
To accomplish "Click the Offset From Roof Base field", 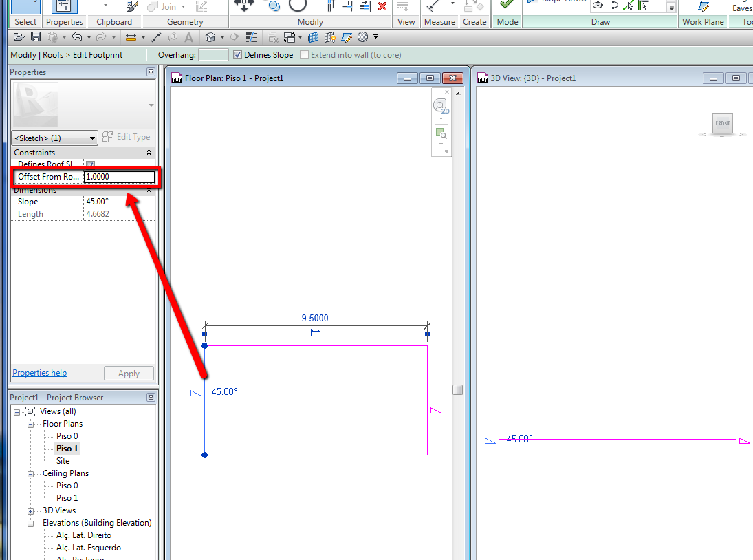I will pyautogui.click(x=119, y=177).
